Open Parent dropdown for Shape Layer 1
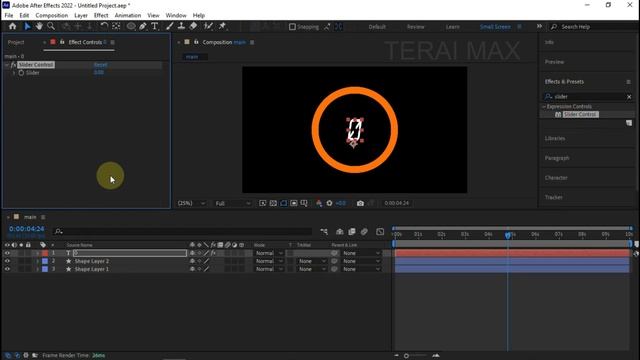640x360 pixels. 361,269
